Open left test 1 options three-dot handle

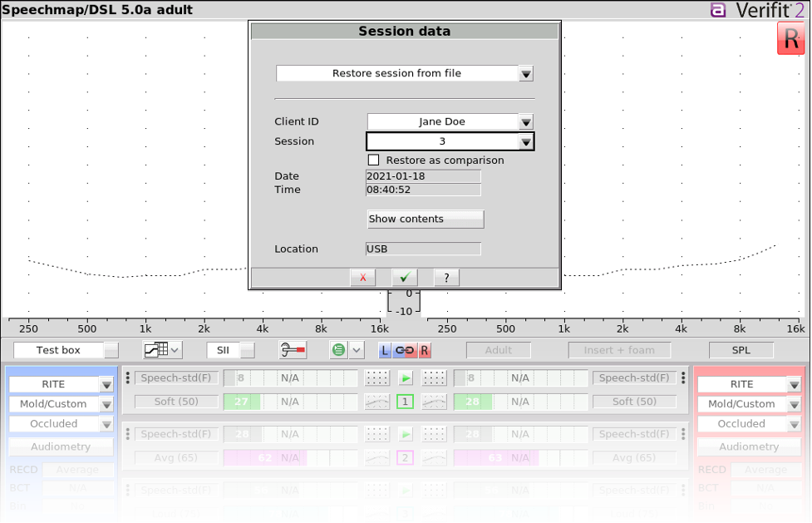coord(128,377)
